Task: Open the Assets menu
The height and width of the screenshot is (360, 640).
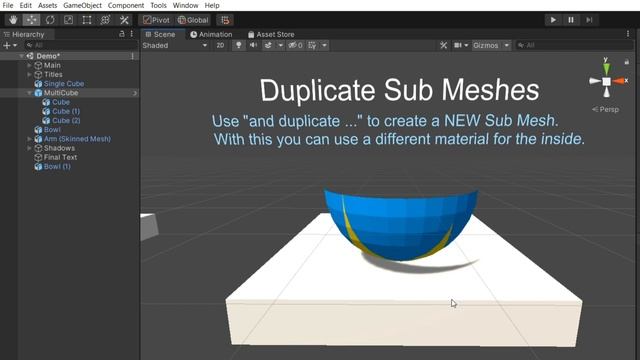Action: (x=47, y=5)
